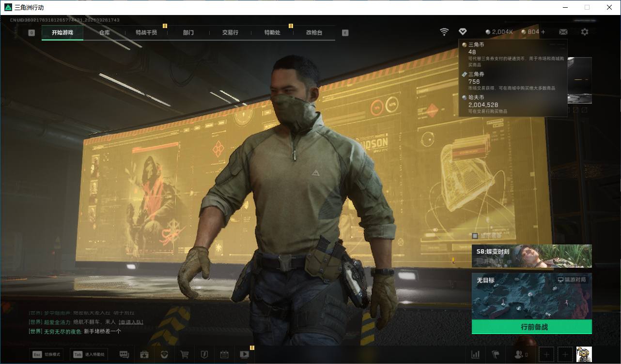
Task: Enable the 开启组队 checkbox
Action: [479, 261]
